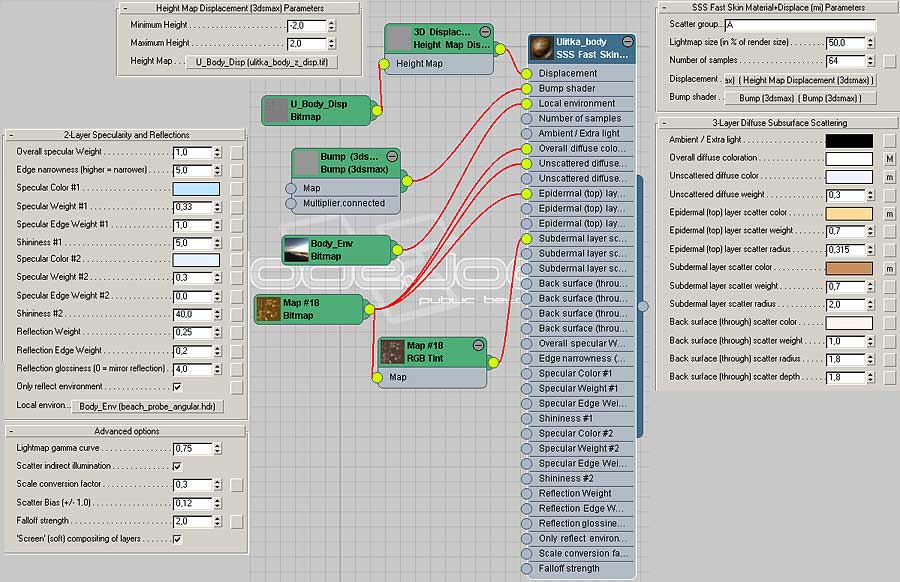The height and width of the screenshot is (582, 900).
Task: Click the Scatter group input field
Action: tap(799, 25)
